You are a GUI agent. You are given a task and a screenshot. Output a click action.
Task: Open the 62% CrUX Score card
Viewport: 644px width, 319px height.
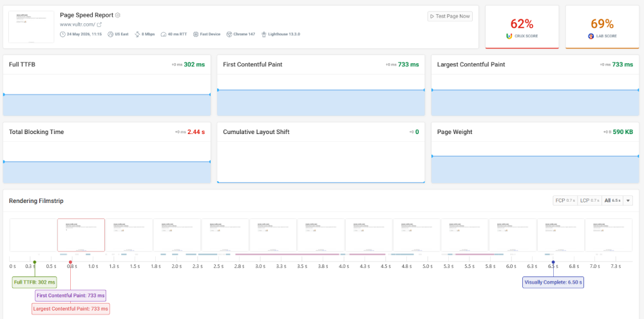522,27
